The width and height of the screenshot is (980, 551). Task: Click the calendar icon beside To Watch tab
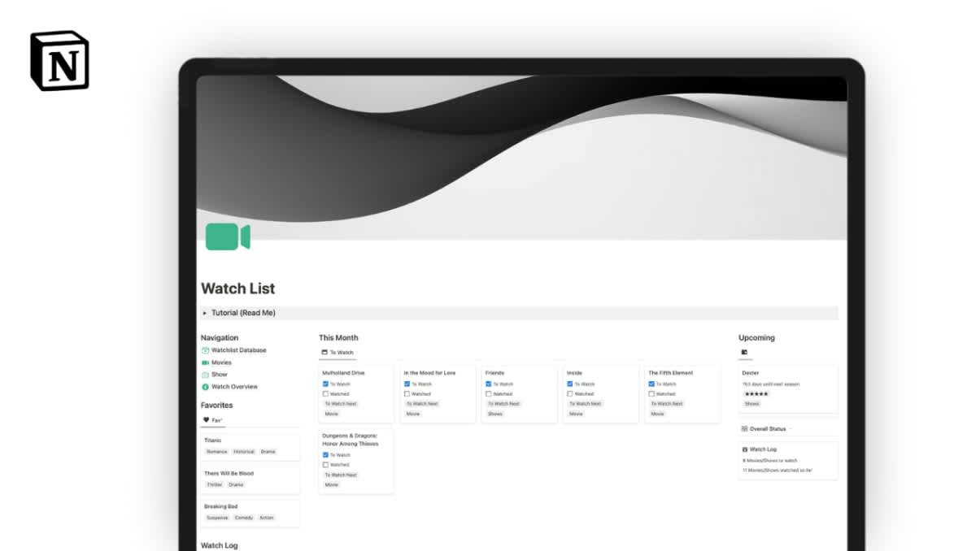click(x=324, y=353)
